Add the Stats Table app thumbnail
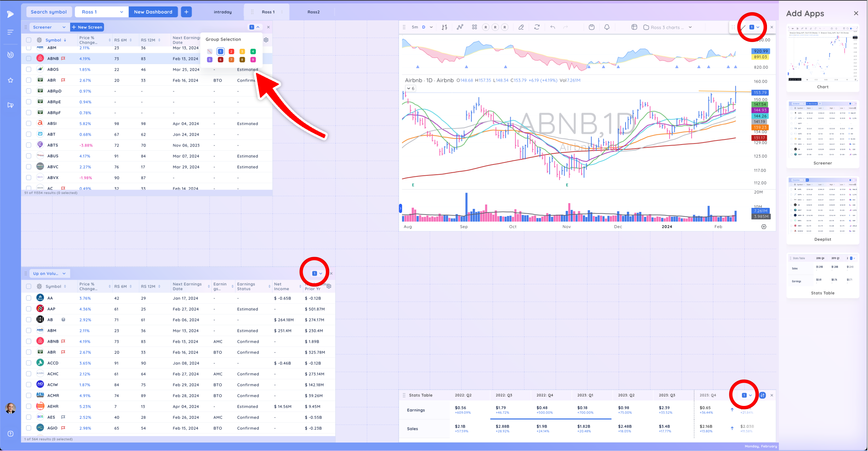868x451 pixels. 823,276
